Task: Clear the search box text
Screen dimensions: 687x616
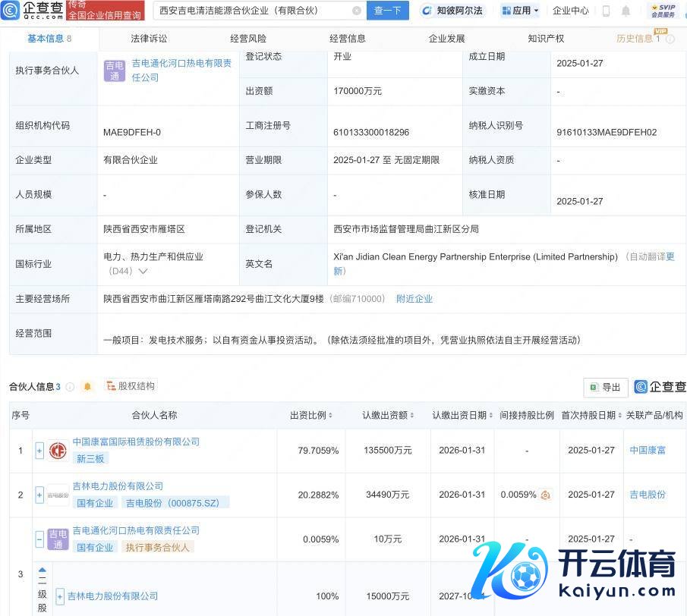Action: point(357,11)
